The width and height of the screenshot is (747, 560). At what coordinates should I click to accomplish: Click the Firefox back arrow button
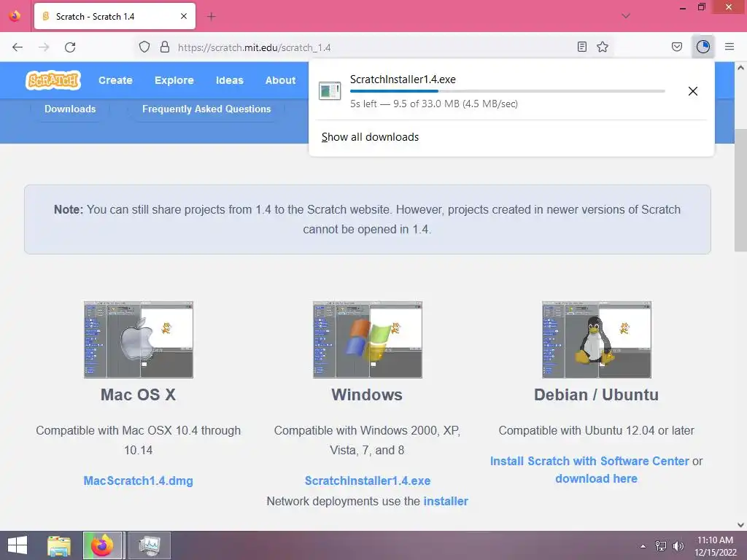[18, 47]
